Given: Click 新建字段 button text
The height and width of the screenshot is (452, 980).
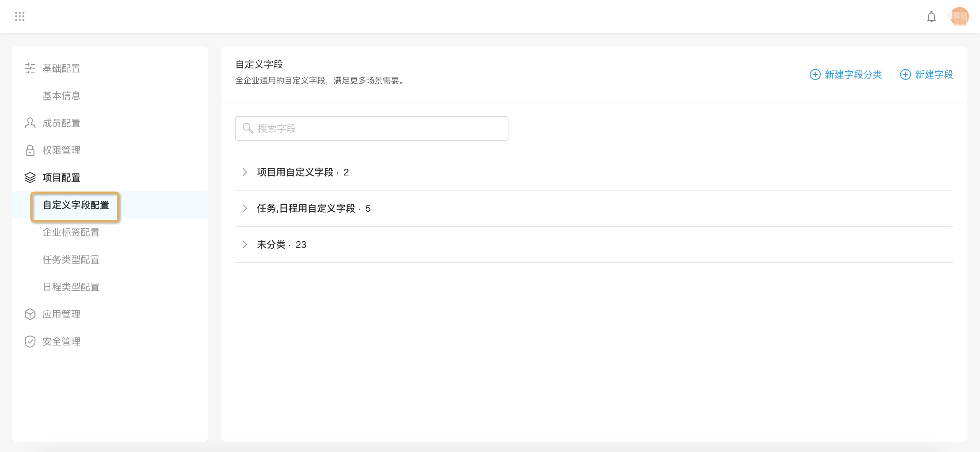Looking at the screenshot, I should click(934, 74).
